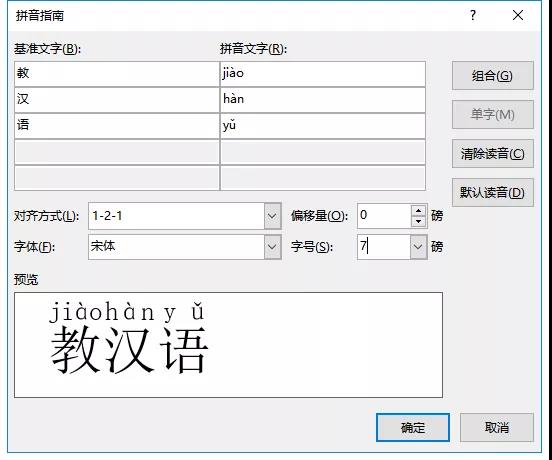Click the help question mark icon
This screenshot has width=552, height=460.
tap(473, 15)
